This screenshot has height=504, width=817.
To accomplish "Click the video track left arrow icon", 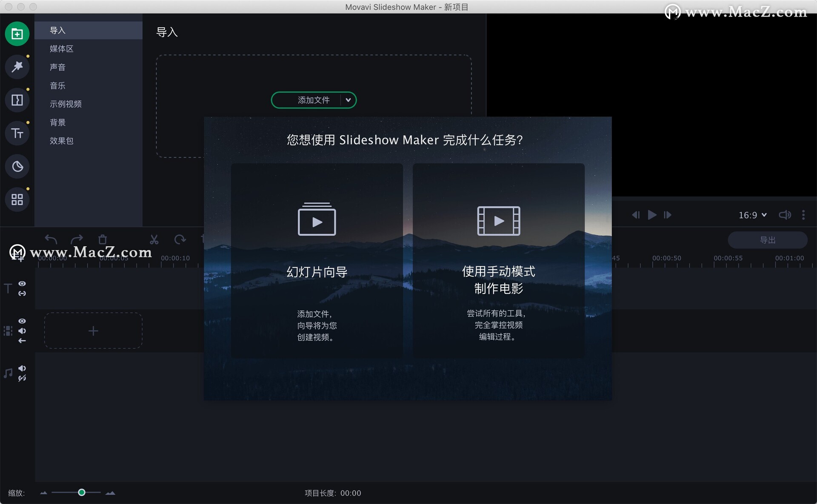I will pos(22,341).
